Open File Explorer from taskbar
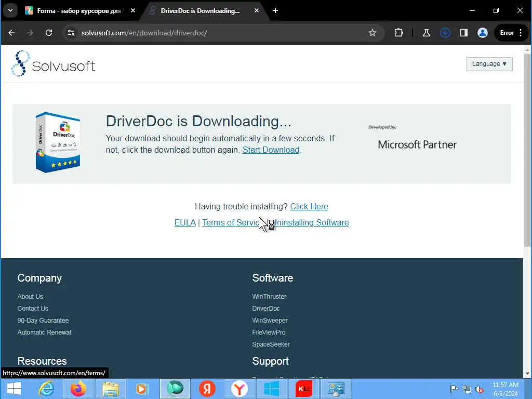The height and width of the screenshot is (399, 532). coord(111,389)
